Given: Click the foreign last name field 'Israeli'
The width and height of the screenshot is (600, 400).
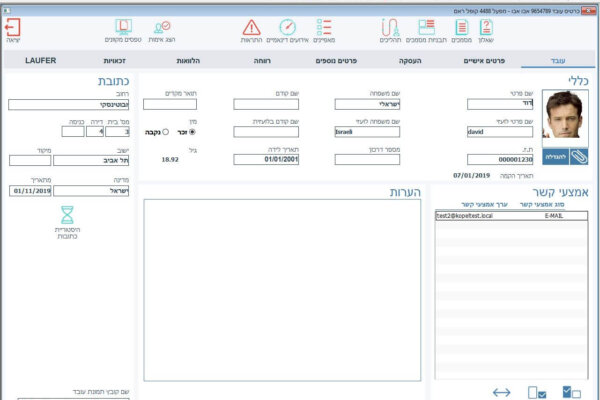Looking at the screenshot, I should 367,132.
